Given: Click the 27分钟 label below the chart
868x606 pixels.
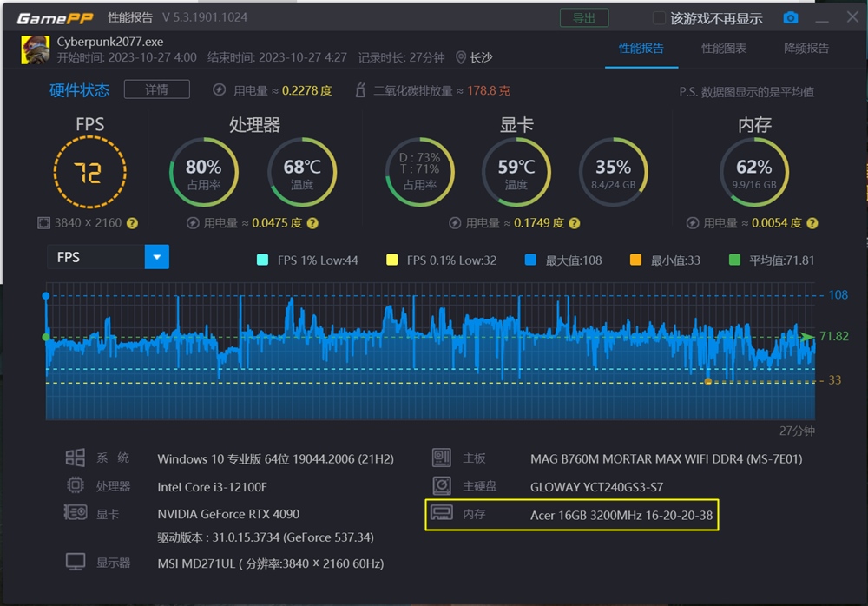Looking at the screenshot, I should coord(797,431).
